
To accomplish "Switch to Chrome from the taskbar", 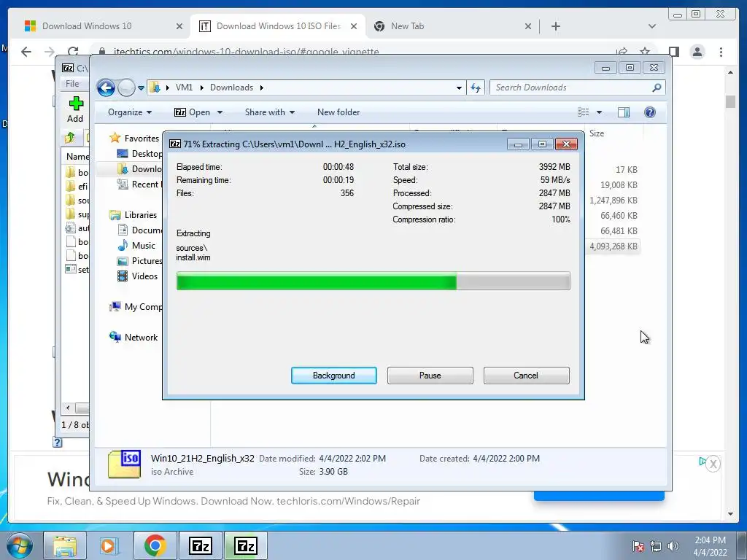I will coord(155,545).
